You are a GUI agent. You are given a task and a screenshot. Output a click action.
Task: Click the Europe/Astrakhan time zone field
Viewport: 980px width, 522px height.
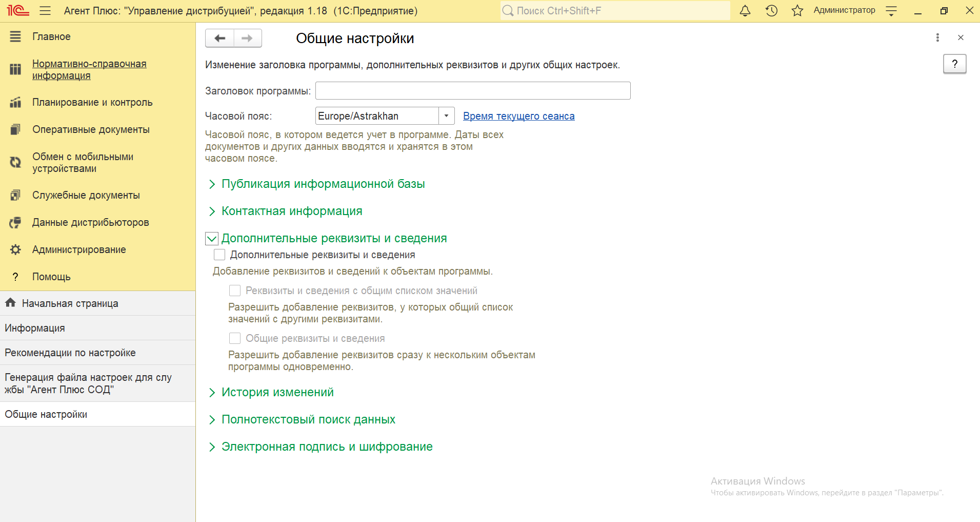(x=377, y=116)
